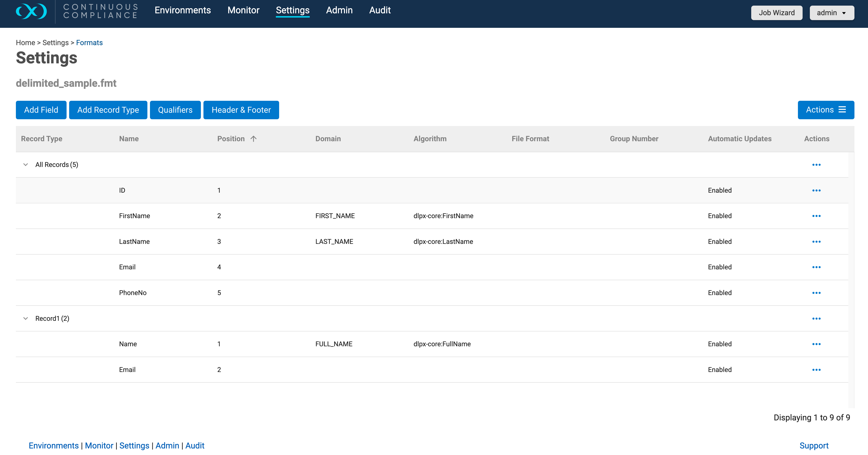Sort by Automatic Updates column header

click(740, 139)
